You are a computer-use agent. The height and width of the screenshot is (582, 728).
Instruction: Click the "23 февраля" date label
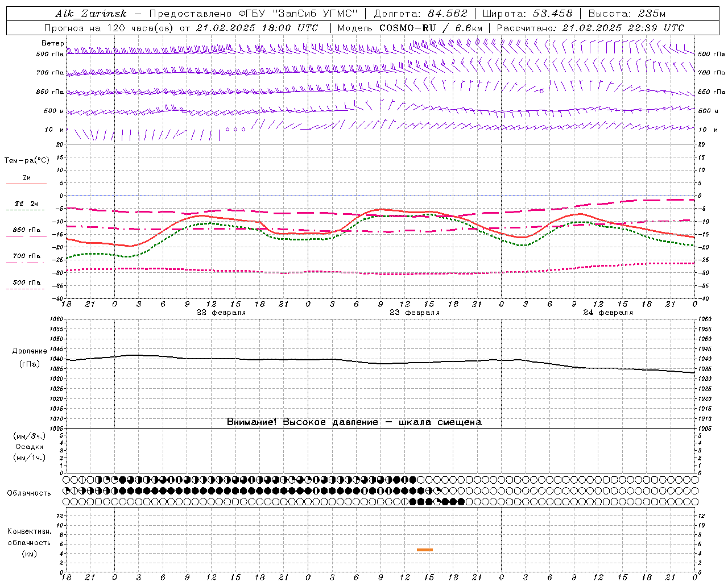(x=415, y=313)
